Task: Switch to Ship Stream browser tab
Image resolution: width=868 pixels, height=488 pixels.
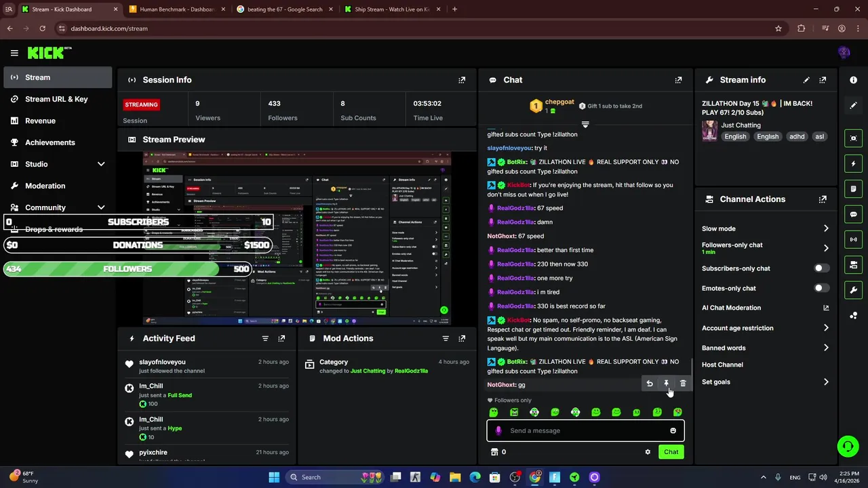Action: (x=392, y=9)
